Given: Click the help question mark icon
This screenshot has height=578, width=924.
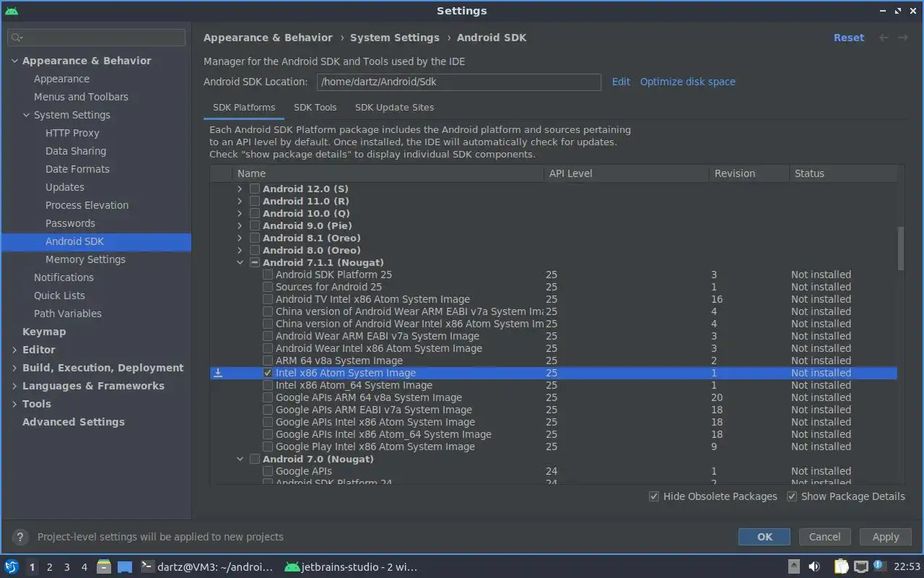Looking at the screenshot, I should click(20, 537).
